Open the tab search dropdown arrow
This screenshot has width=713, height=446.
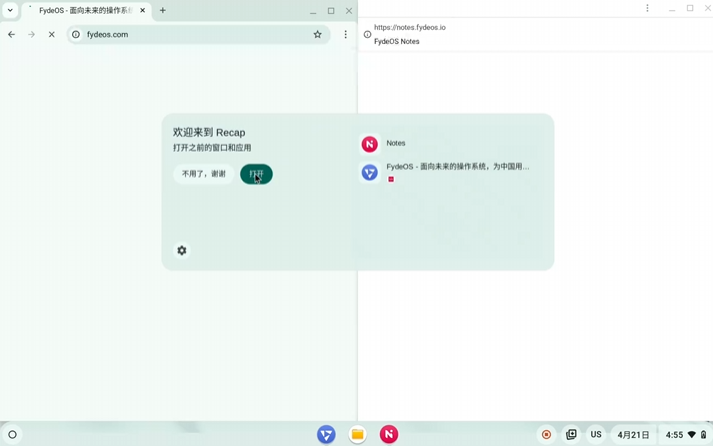coord(10,10)
